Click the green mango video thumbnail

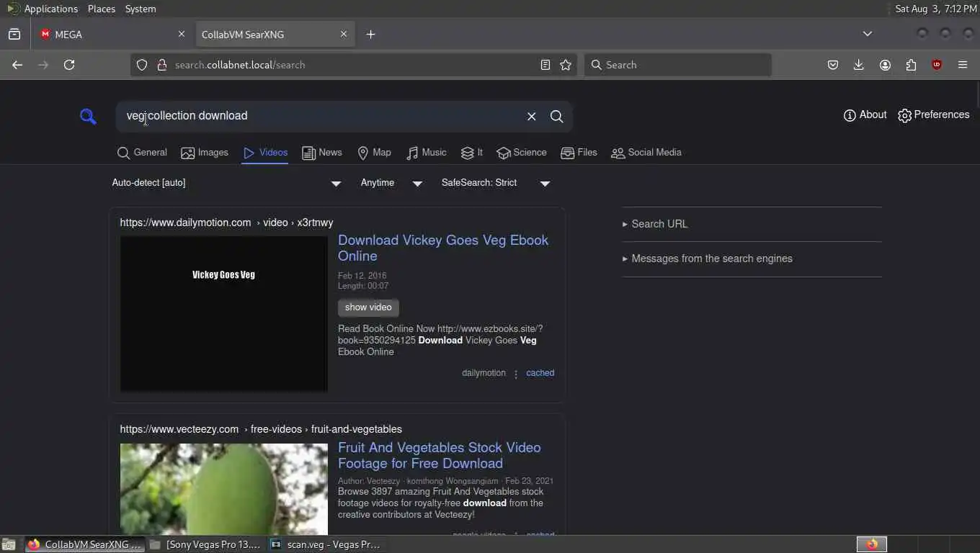[x=223, y=489]
